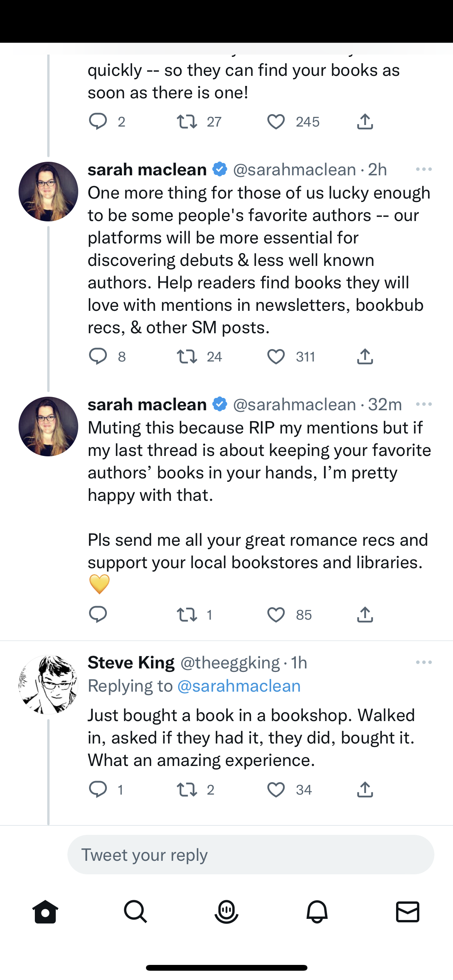This screenshot has height=980, width=453.
Task: Open Steve King's profile name
Action: point(131,663)
